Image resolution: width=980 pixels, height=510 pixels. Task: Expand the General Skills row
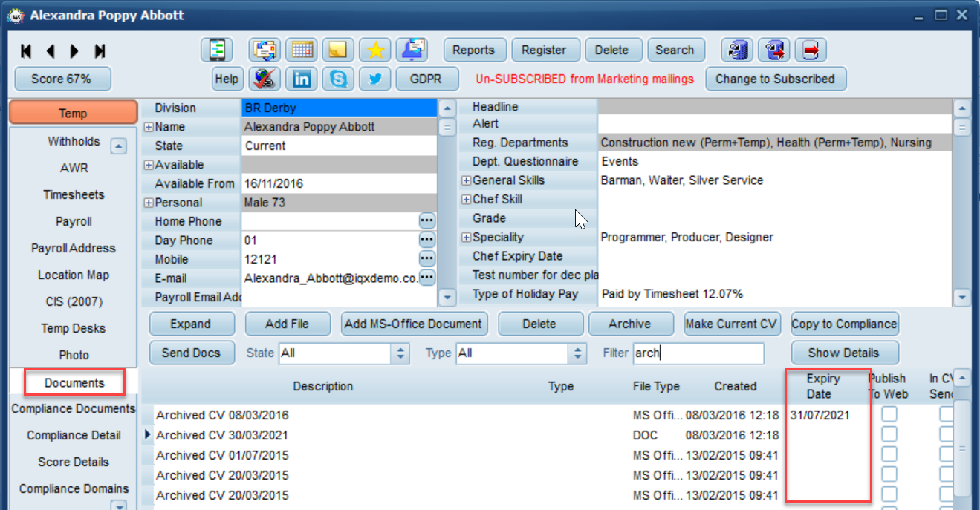(466, 180)
